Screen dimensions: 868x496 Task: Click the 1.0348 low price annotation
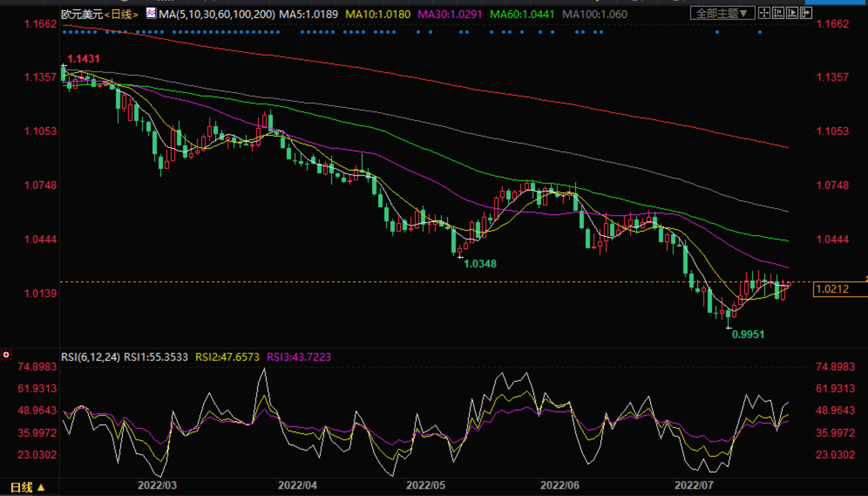click(480, 263)
